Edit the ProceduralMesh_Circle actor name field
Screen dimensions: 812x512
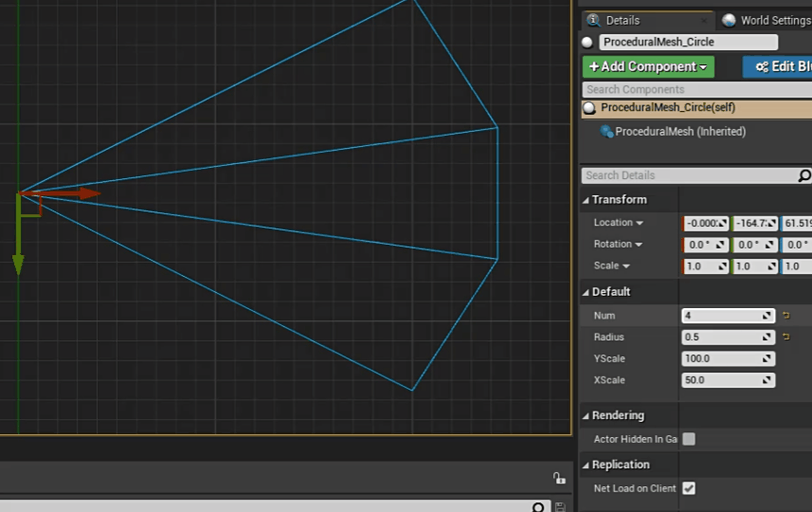688,42
